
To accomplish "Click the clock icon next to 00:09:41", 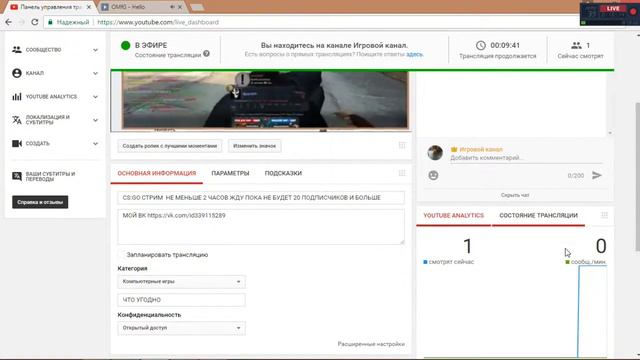I will (481, 45).
